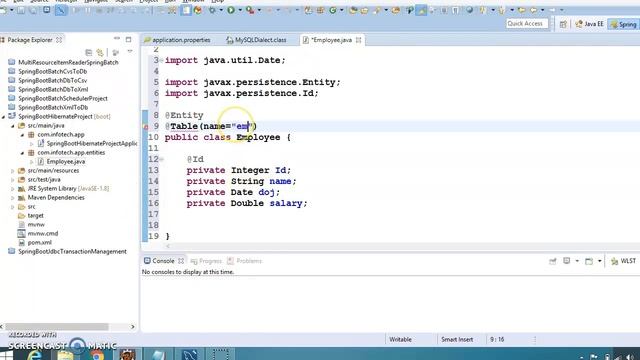
Task: Open the Package Explorer View Menu dropdown
Action: point(130,52)
